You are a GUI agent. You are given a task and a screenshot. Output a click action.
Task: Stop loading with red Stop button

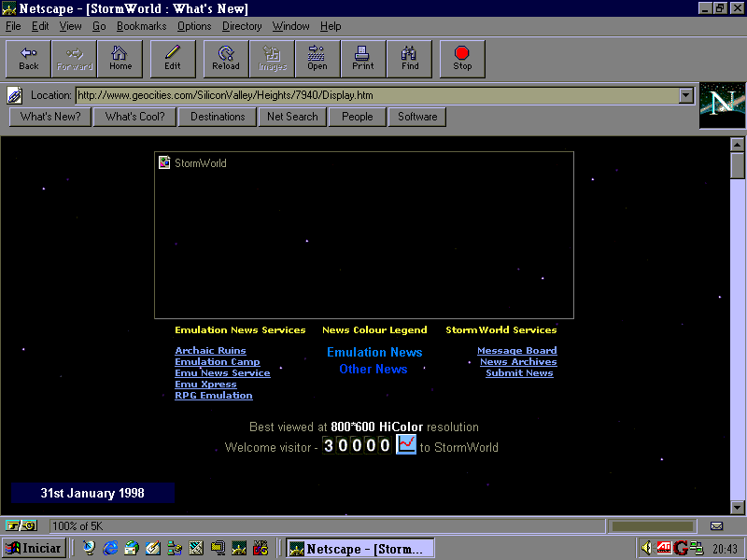point(462,59)
